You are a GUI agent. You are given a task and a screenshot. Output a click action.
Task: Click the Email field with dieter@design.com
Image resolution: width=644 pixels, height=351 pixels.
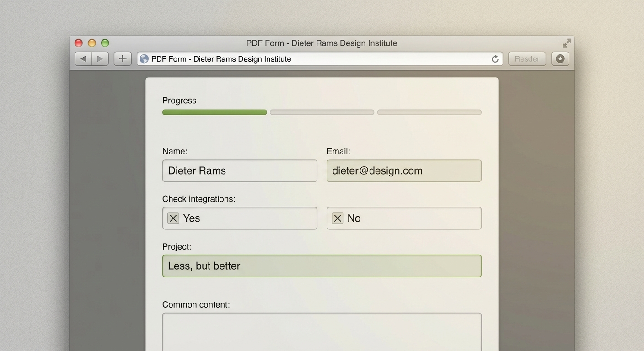tap(403, 170)
